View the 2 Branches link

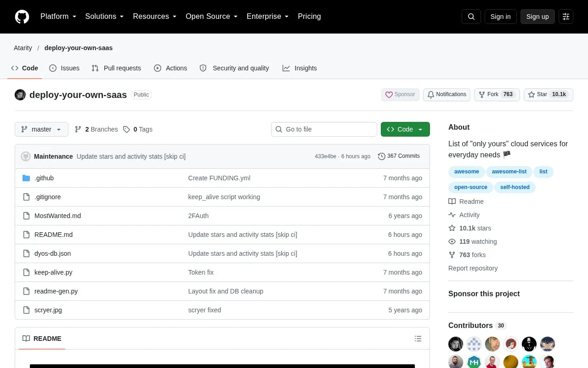pyautogui.click(x=96, y=129)
